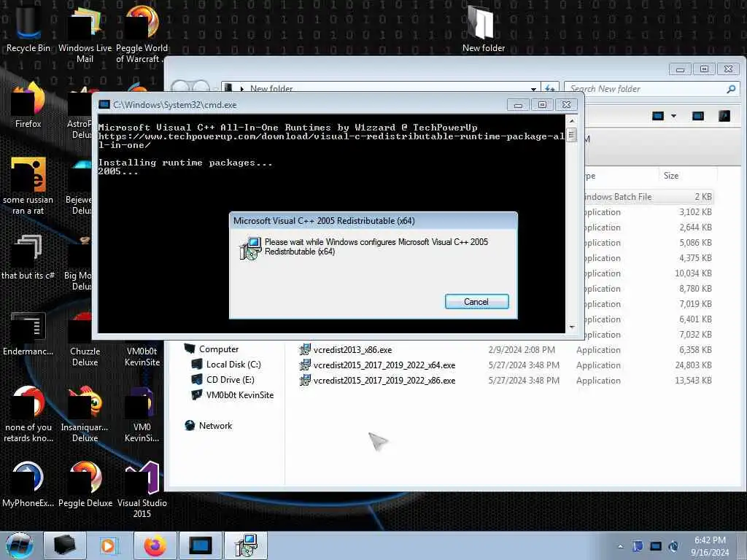Screen dimensions: 747x560
Task: Open Windows Explorer taskbar button
Action: 65,545
